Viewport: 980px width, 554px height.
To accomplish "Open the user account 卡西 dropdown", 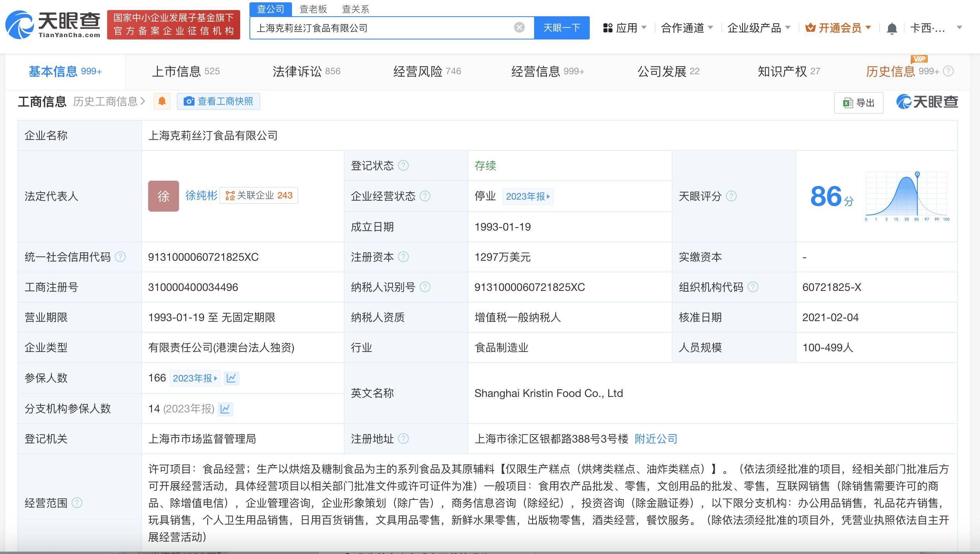I will coord(936,28).
